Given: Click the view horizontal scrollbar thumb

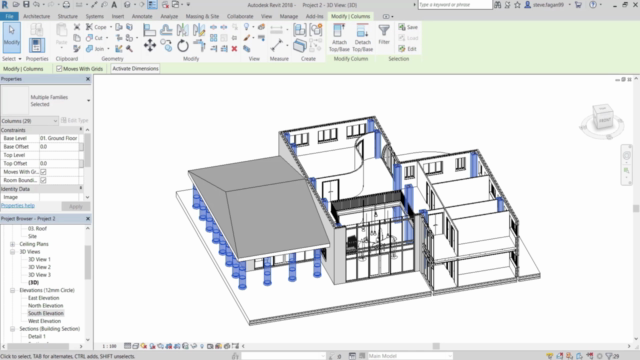Looking at the screenshot, I should click(x=436, y=346).
